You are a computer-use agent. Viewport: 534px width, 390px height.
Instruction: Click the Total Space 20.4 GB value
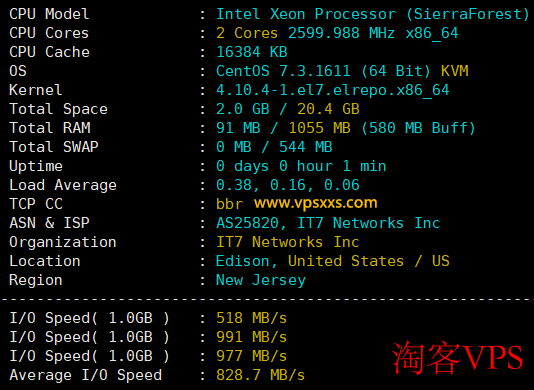click(x=328, y=109)
